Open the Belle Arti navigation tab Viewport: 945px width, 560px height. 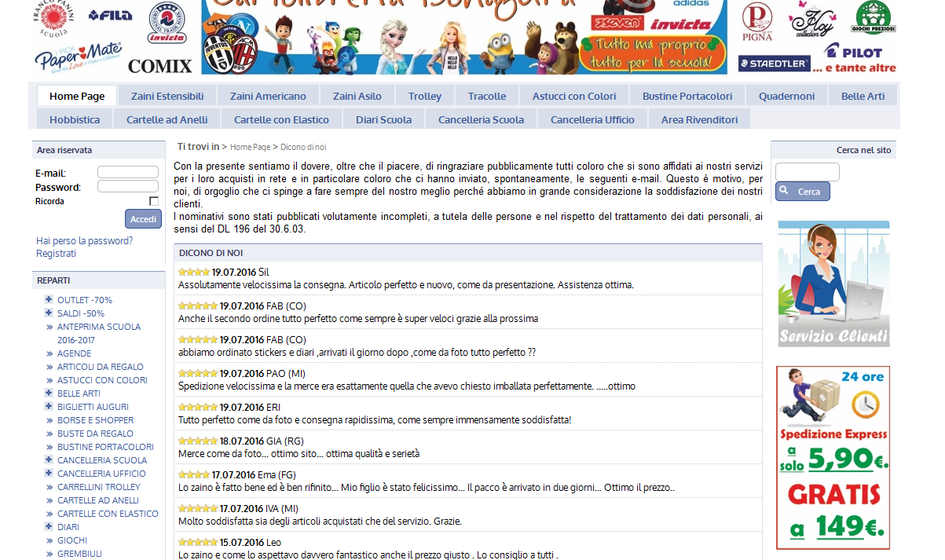(x=863, y=96)
